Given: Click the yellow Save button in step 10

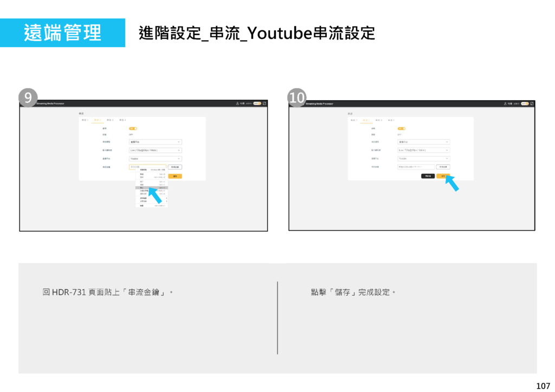Looking at the screenshot, I should [x=443, y=176].
